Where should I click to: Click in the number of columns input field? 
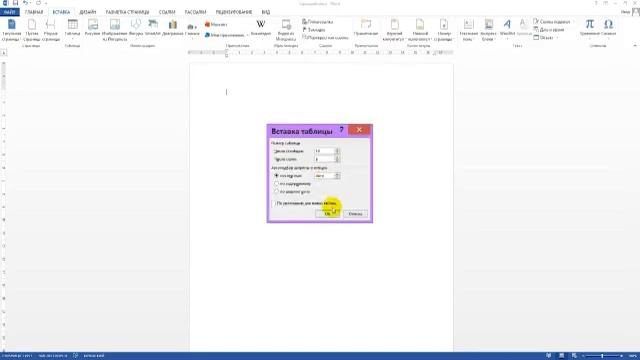pyautogui.click(x=324, y=151)
